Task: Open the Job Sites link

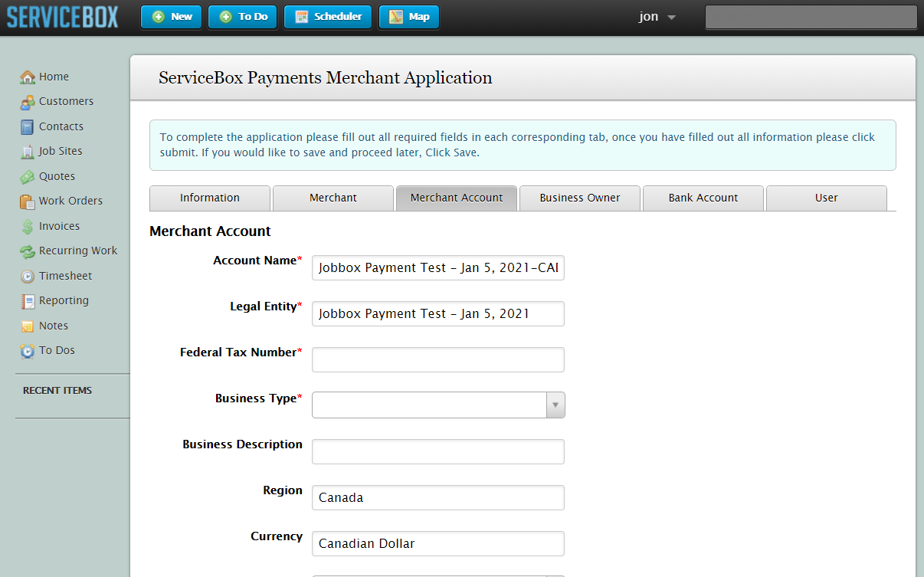Action: (x=61, y=151)
